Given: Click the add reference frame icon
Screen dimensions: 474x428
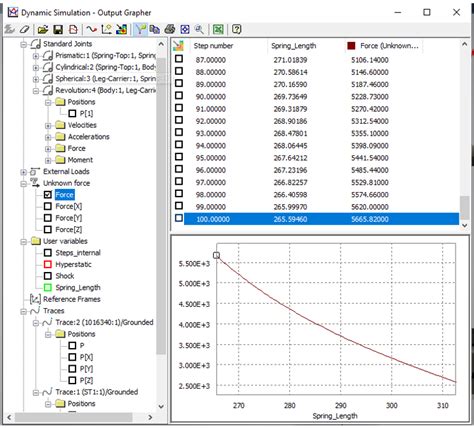Looking at the screenshot, I should (106, 29).
